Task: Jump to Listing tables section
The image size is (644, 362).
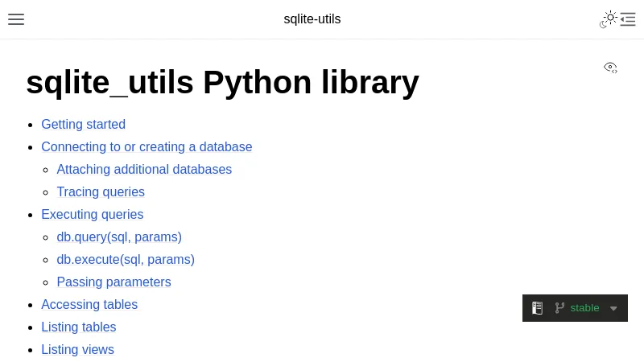Action: click(79, 327)
